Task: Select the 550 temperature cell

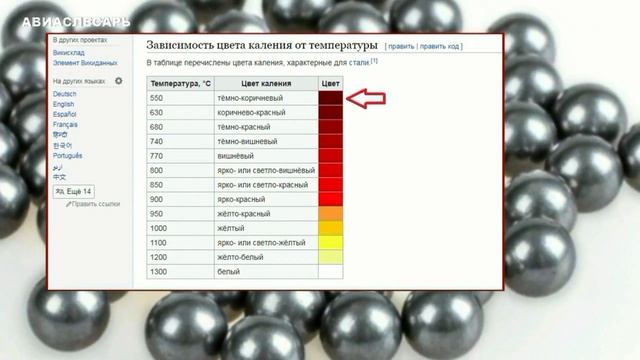Action: [x=180, y=98]
